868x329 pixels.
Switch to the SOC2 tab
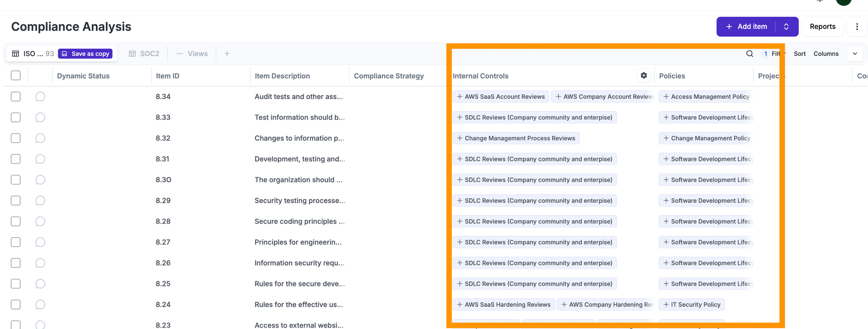pyautogui.click(x=144, y=53)
